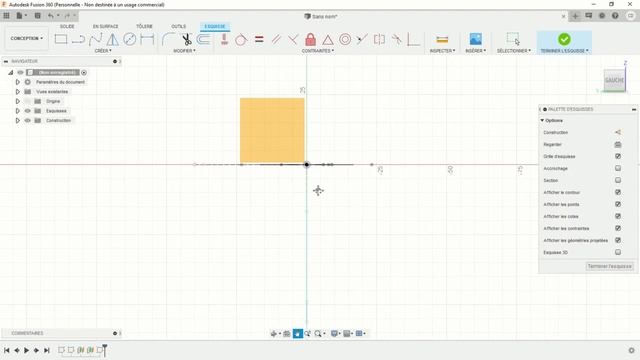This screenshot has height=360, width=640.
Task: Click the ESQUISSE tab
Action: click(215, 27)
